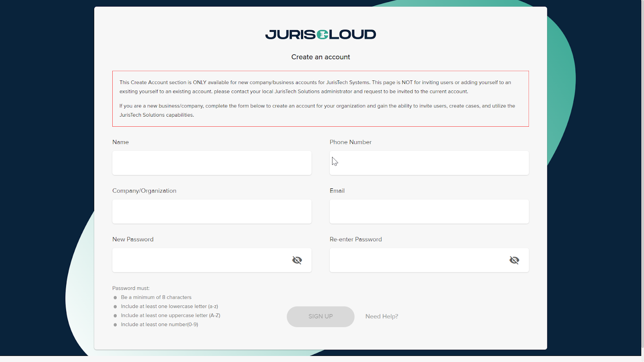Click the Create an account heading

[x=320, y=57]
